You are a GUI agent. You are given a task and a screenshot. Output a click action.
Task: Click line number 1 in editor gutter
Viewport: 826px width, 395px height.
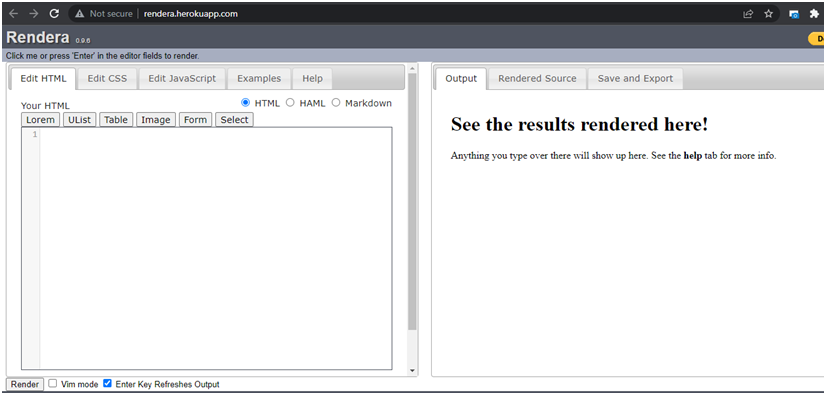tap(35, 134)
